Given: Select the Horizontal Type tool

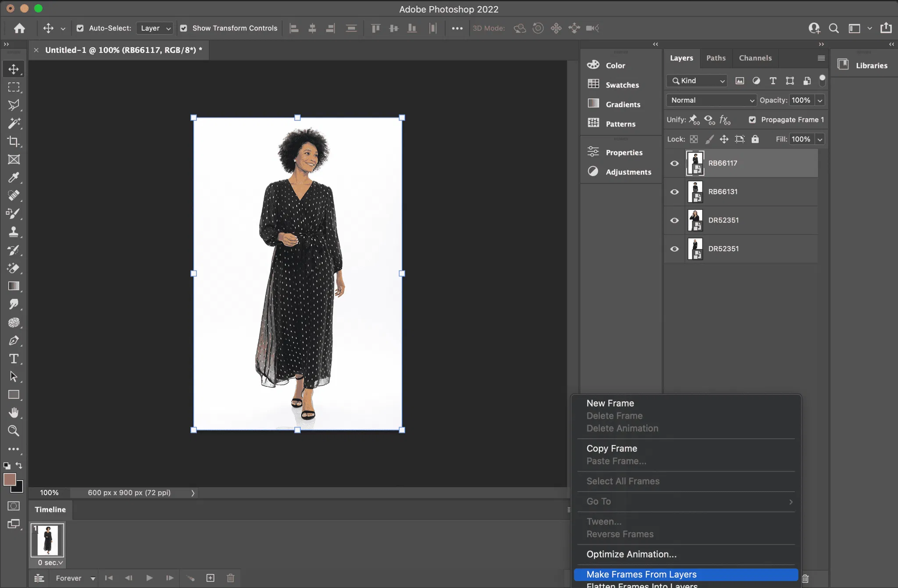Looking at the screenshot, I should click(14, 359).
